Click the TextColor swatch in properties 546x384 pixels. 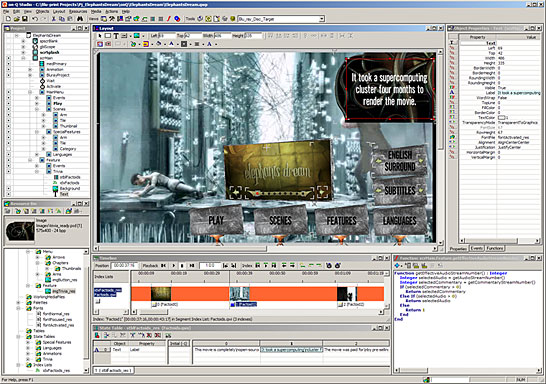click(x=502, y=118)
